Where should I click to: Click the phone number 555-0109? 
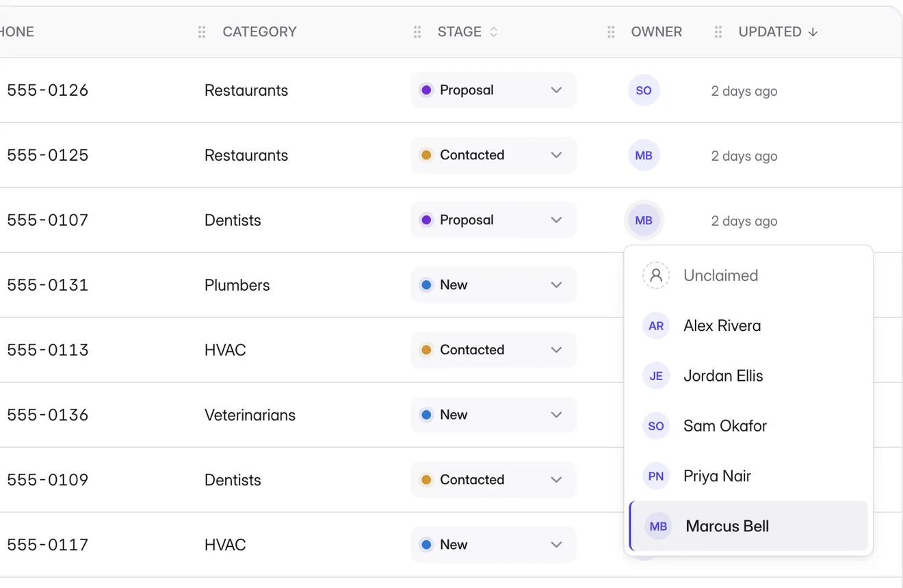point(47,480)
